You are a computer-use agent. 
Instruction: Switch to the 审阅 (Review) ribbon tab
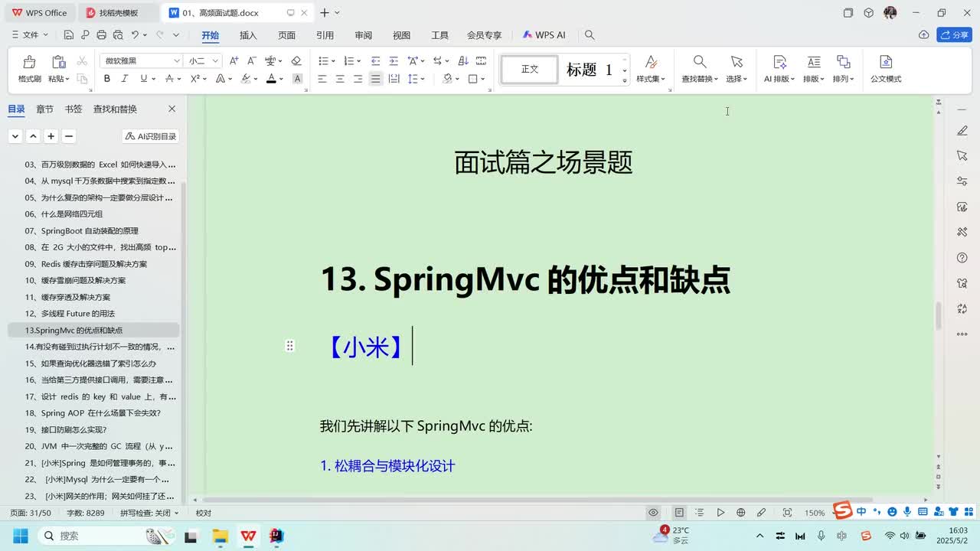(363, 35)
